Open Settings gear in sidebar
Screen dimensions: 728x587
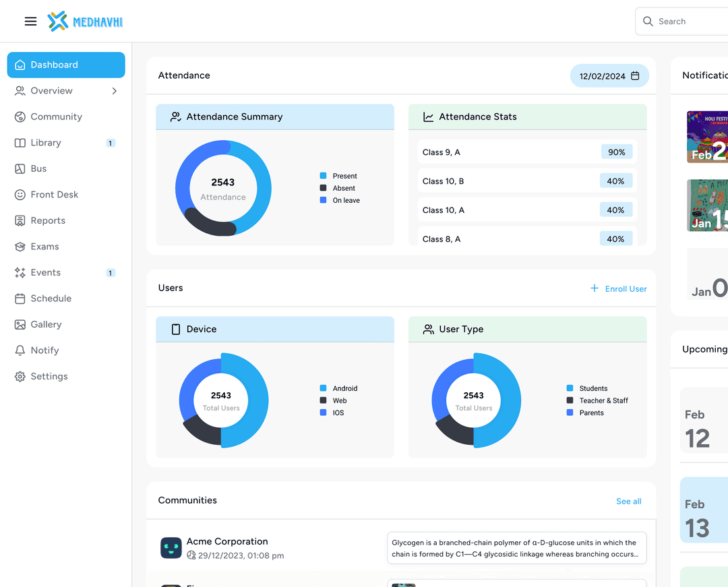pyautogui.click(x=20, y=377)
